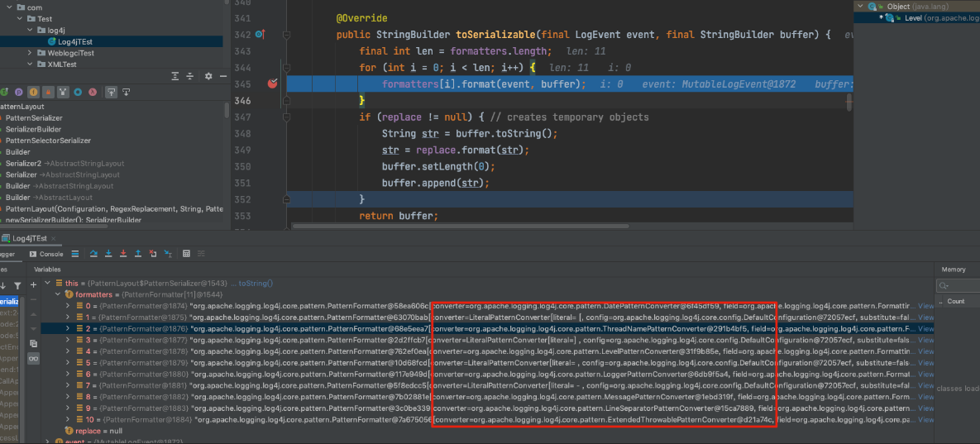Click the Step Into debugger icon
This screenshot has height=444, width=980.
click(108, 254)
